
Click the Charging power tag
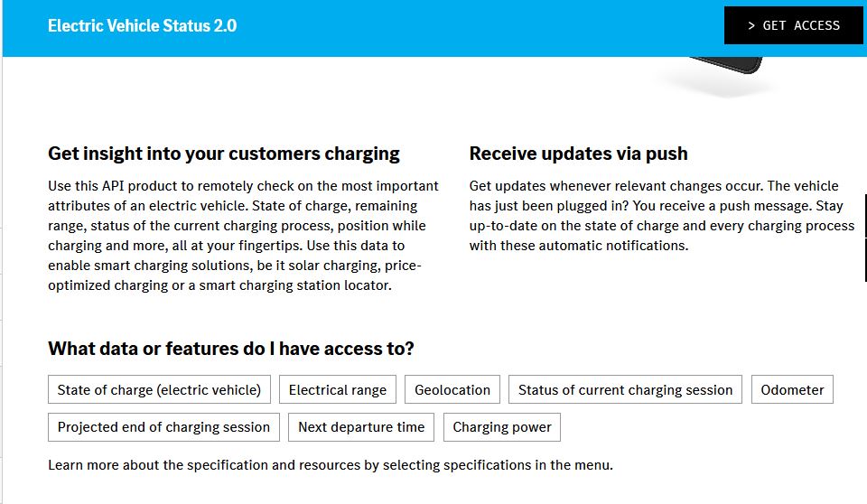[x=502, y=427]
